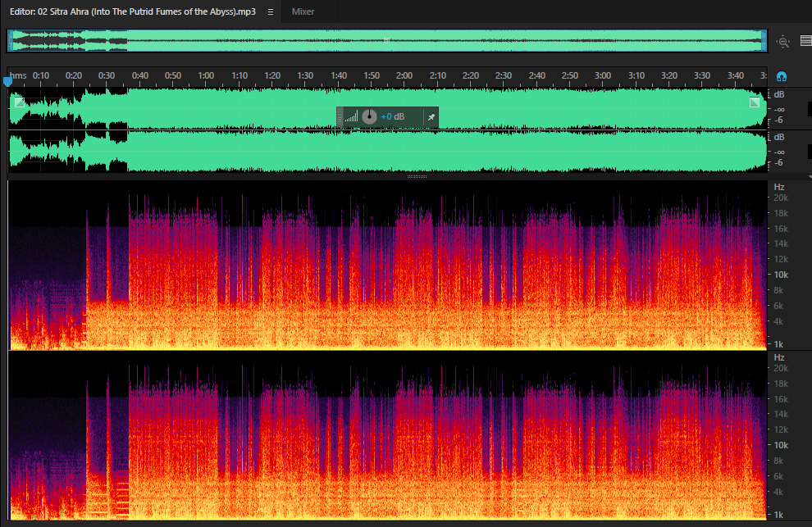Click the 2:30 mark on the timeline

[x=504, y=75]
